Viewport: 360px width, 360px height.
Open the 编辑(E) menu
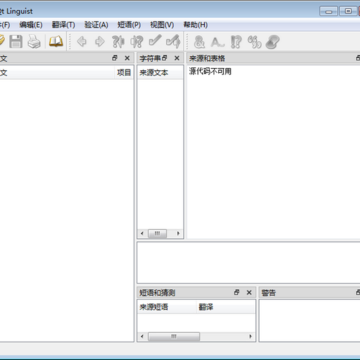click(x=31, y=25)
